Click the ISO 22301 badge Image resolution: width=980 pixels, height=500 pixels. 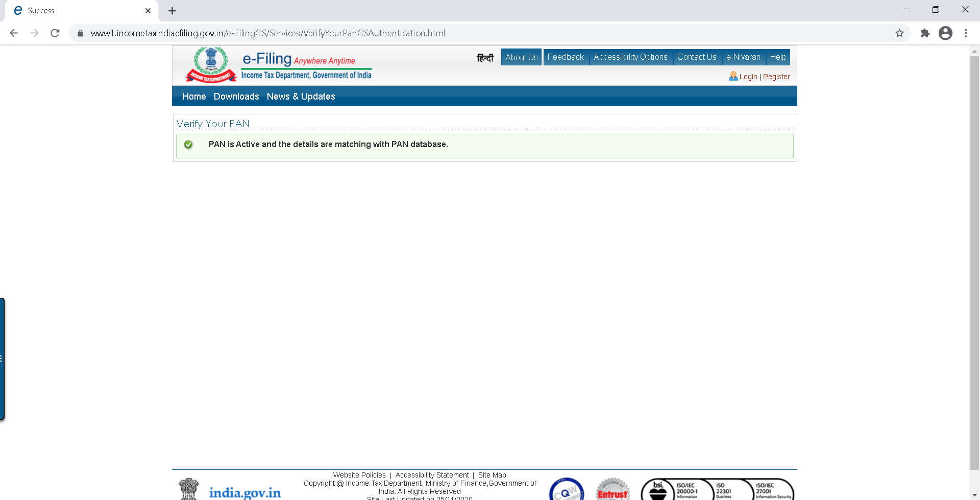coord(724,490)
